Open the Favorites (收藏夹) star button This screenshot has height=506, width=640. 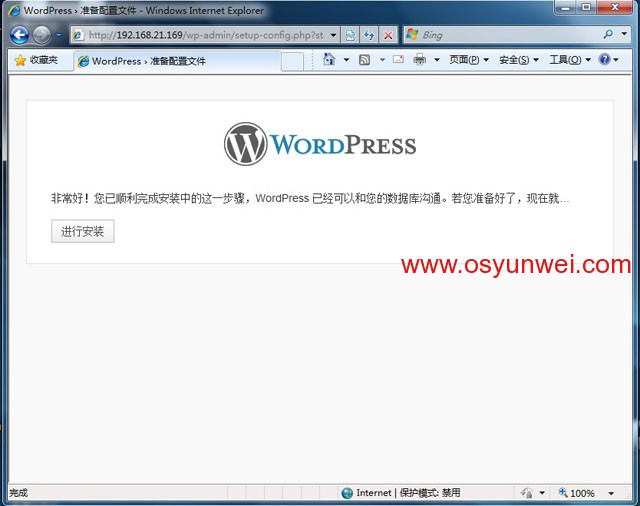coord(36,60)
